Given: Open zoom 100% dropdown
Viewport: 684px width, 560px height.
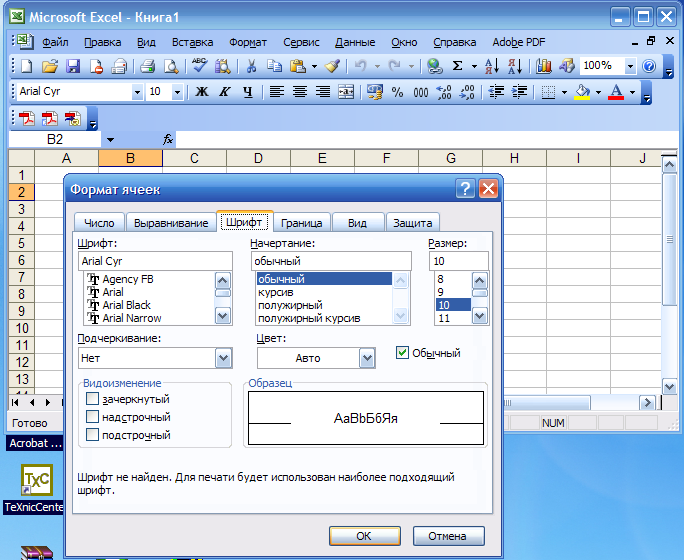Looking at the screenshot, I should pyautogui.click(x=630, y=66).
